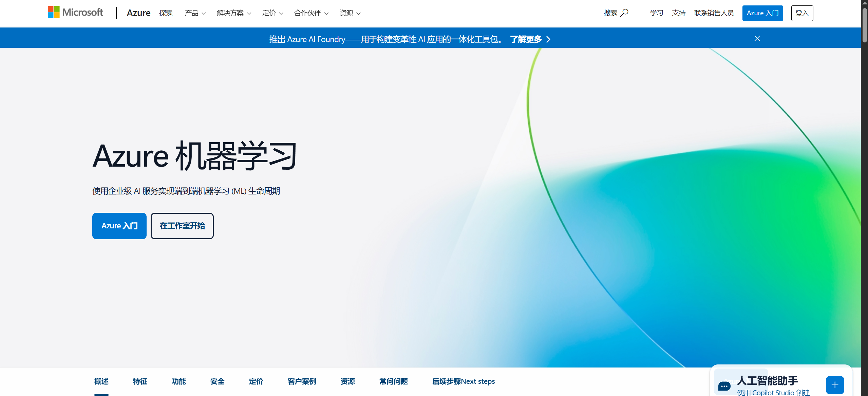
Task: Close the Azure AI Foundry banner
Action: [757, 38]
